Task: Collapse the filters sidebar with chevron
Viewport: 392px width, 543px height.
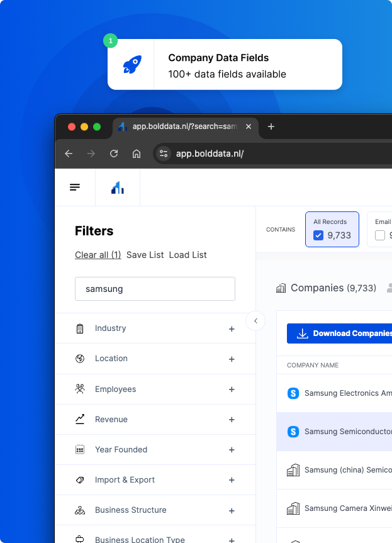Action: point(255,321)
